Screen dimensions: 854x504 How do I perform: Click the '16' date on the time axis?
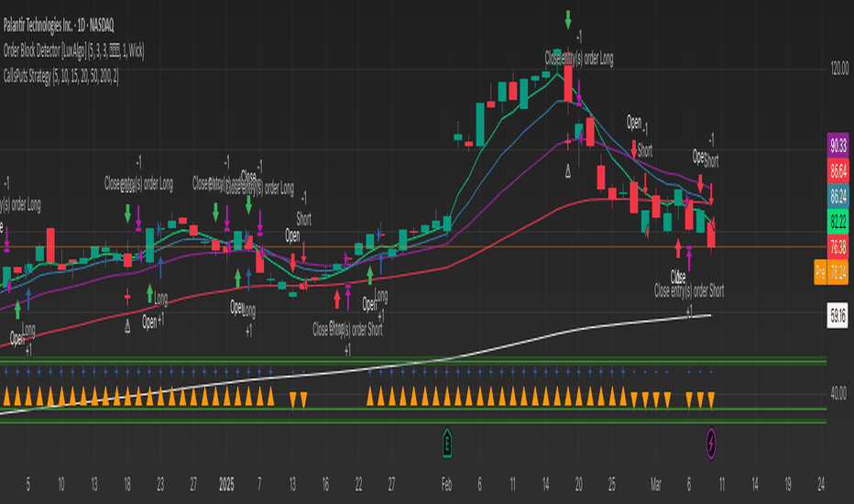tap(325, 484)
